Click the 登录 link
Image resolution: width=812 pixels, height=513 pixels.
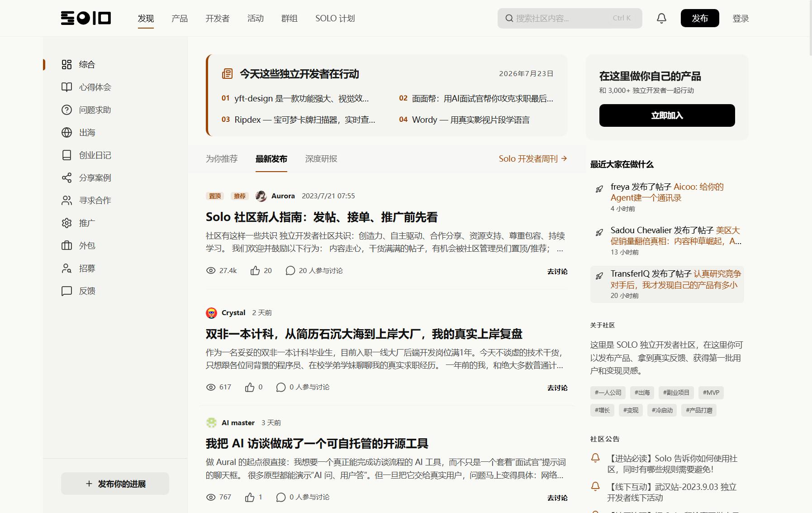click(x=741, y=18)
